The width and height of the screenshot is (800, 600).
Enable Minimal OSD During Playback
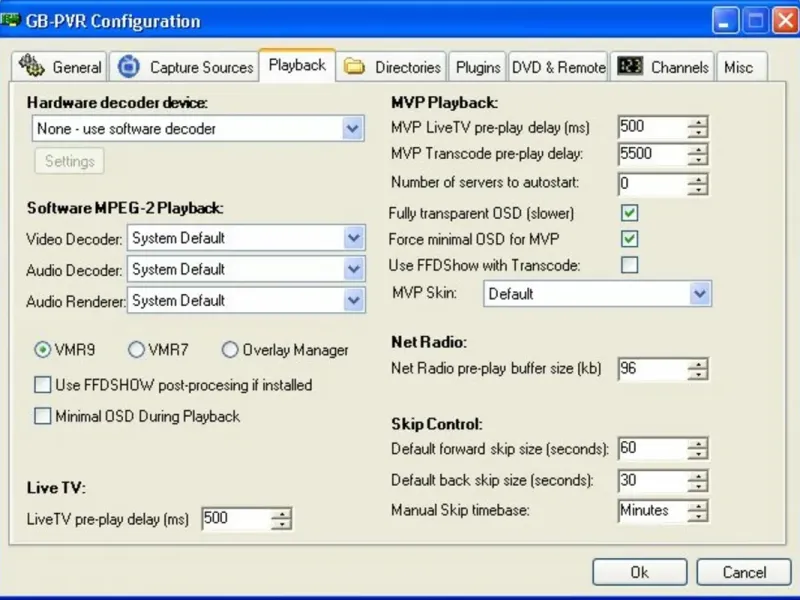[42, 416]
